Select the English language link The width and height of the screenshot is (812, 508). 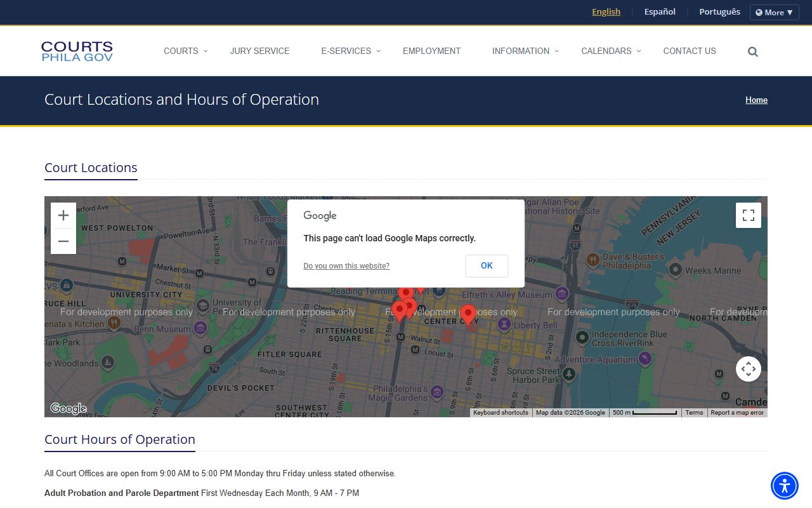pyautogui.click(x=606, y=12)
